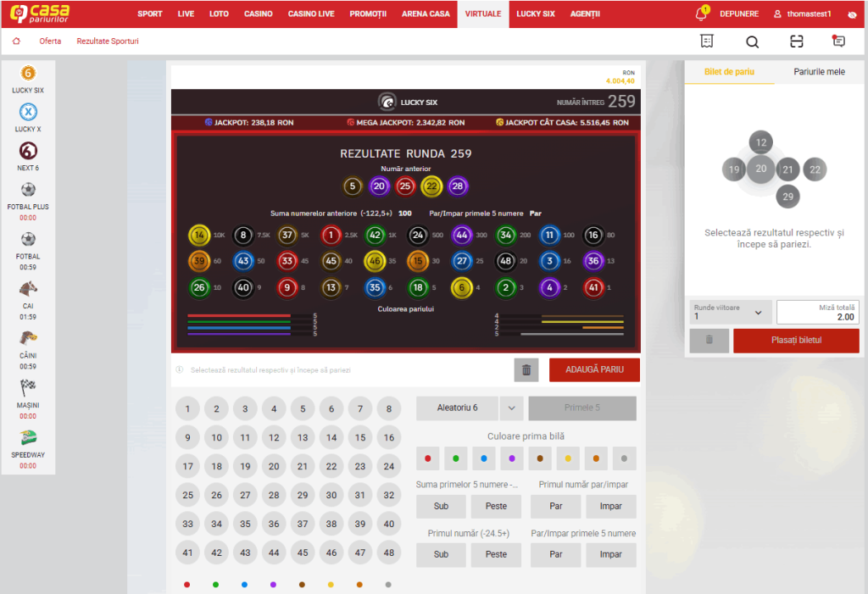Go to home via the house icon

point(17,41)
